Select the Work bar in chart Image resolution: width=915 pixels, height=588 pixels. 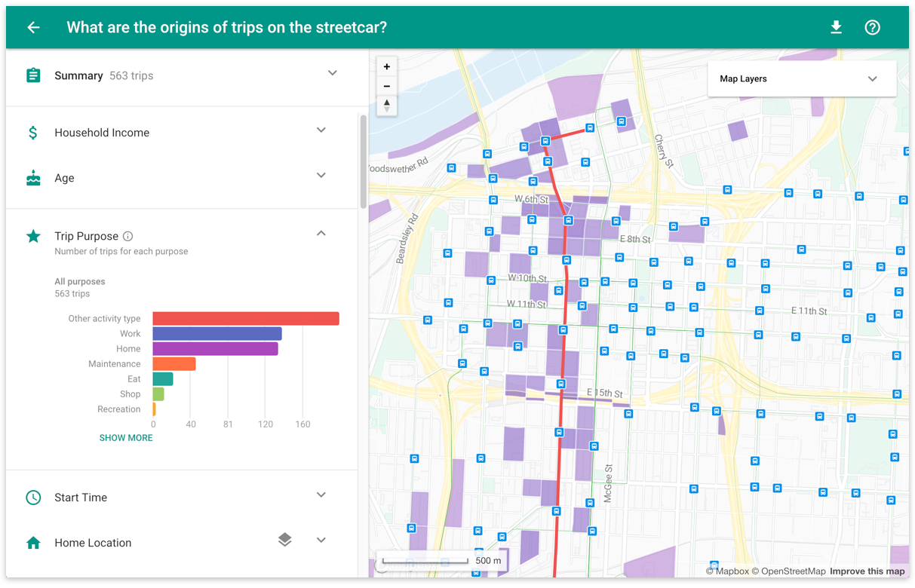tap(217, 334)
